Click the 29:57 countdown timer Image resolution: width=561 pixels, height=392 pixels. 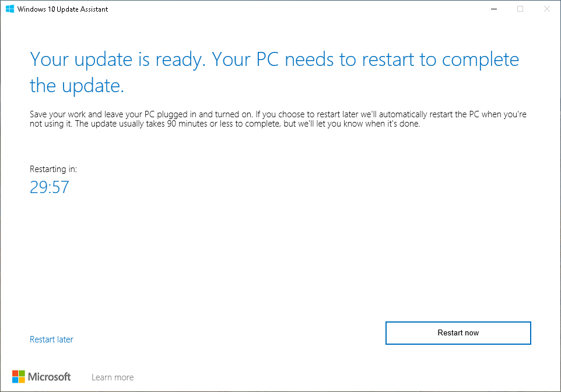tap(49, 187)
